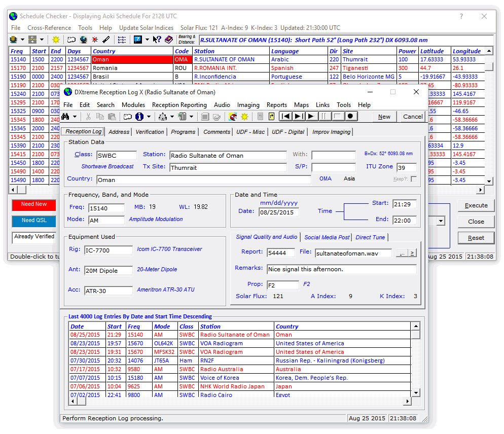Click the binoculars search icon in Reception Log
This screenshot has width=504, height=434.
coord(65,117)
